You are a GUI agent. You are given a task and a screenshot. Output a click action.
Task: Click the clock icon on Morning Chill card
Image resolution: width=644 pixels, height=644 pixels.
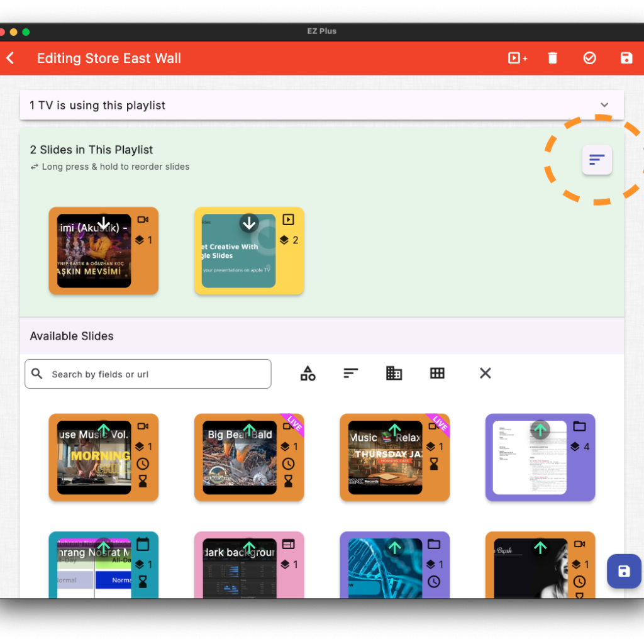coord(143,464)
